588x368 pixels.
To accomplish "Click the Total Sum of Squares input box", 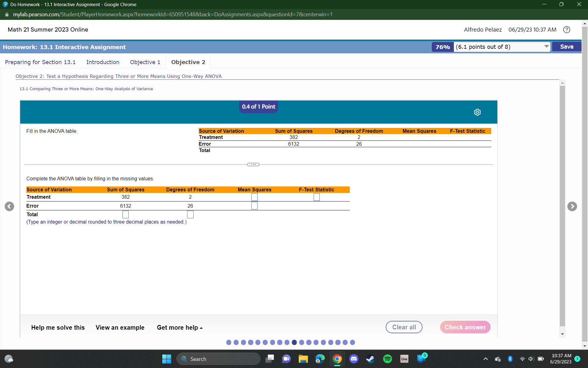I will coord(126,214).
